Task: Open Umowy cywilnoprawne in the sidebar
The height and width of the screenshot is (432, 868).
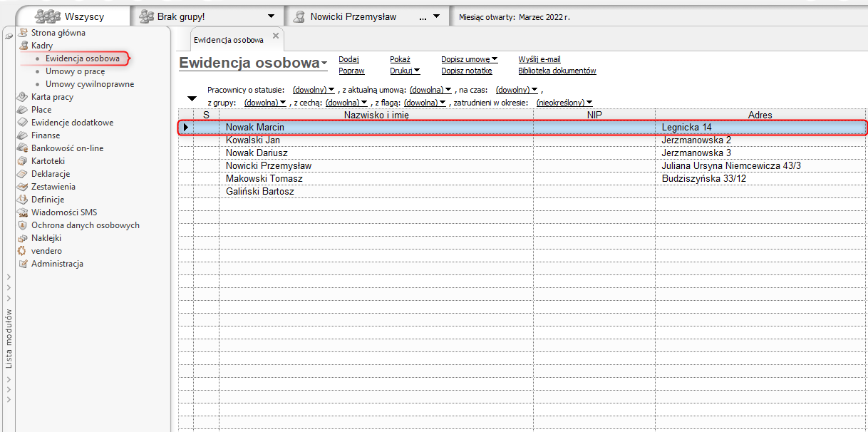Action: point(90,84)
